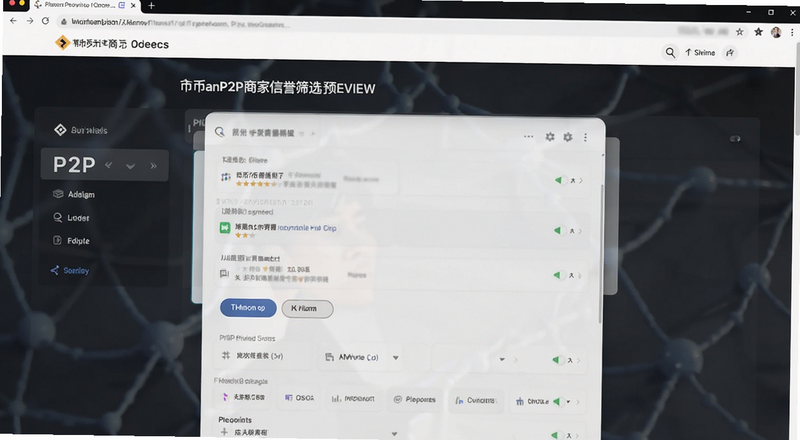Click the Skime link in the header

700,53
